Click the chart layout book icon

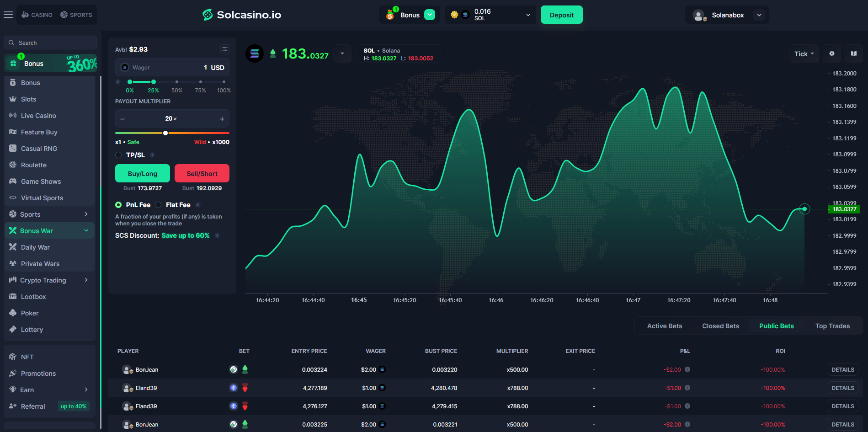pos(853,54)
